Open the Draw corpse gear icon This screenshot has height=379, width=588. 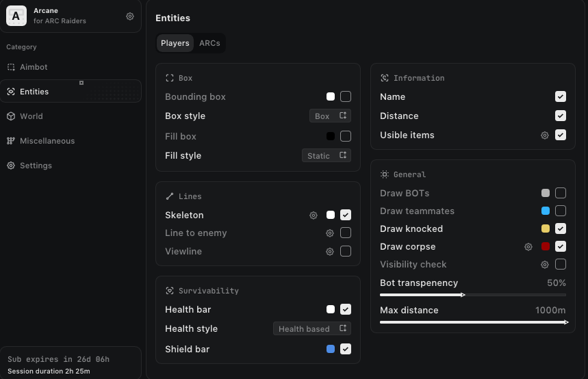pyautogui.click(x=528, y=247)
